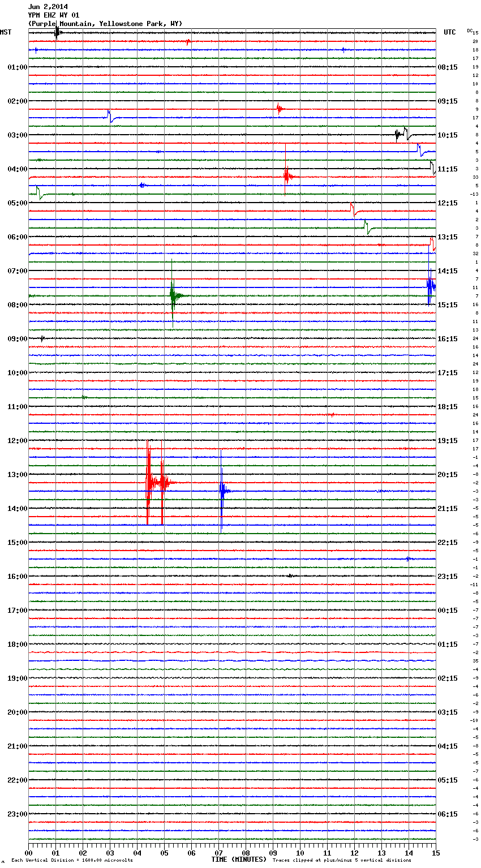The height and width of the screenshot is (868, 481).
Task: Click the 15 minute tick on bottom axis
Action: tap(435, 853)
